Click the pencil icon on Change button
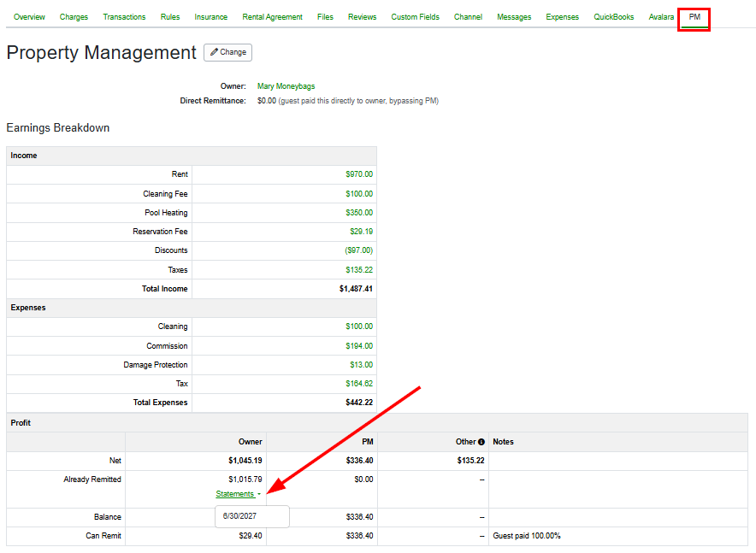The image size is (756, 553). 214,52
